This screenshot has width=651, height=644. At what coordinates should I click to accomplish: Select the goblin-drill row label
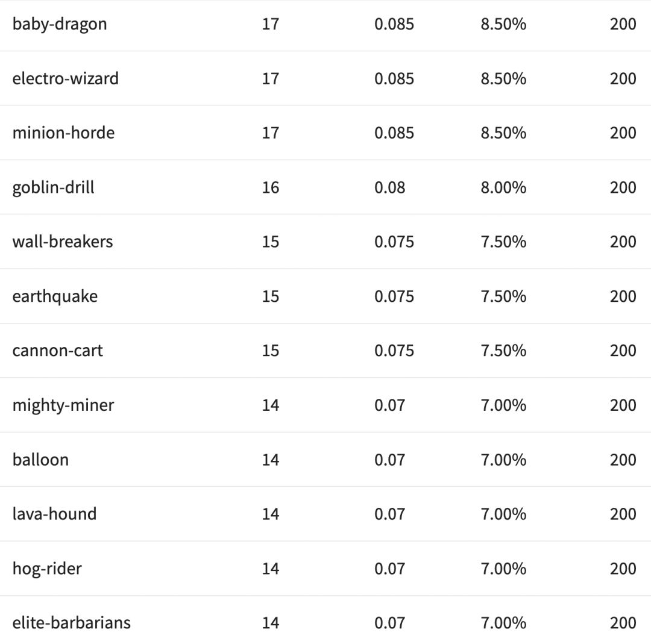(53, 187)
